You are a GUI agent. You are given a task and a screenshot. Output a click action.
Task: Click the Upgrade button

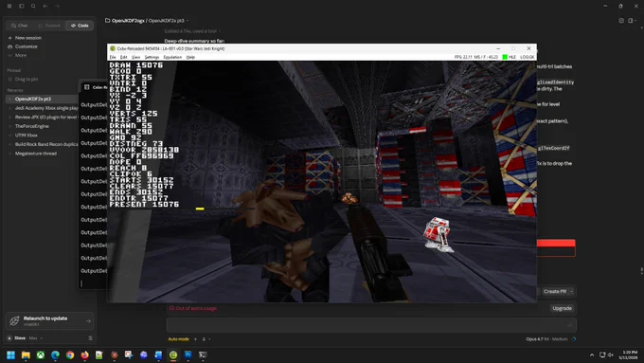click(x=562, y=308)
